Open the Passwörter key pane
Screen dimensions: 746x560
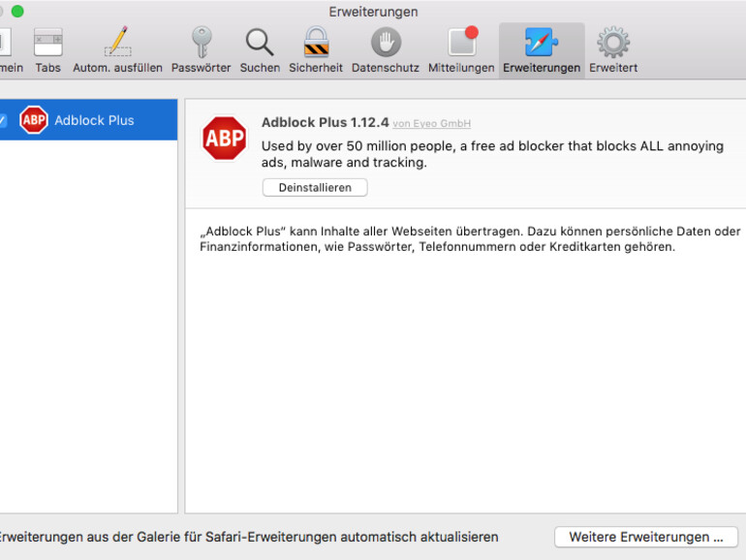[x=202, y=50]
